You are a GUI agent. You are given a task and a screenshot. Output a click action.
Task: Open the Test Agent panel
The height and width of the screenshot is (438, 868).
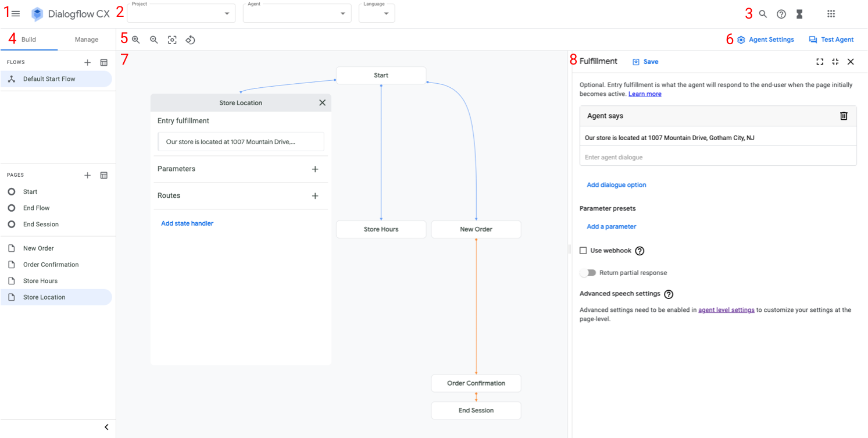coord(831,40)
